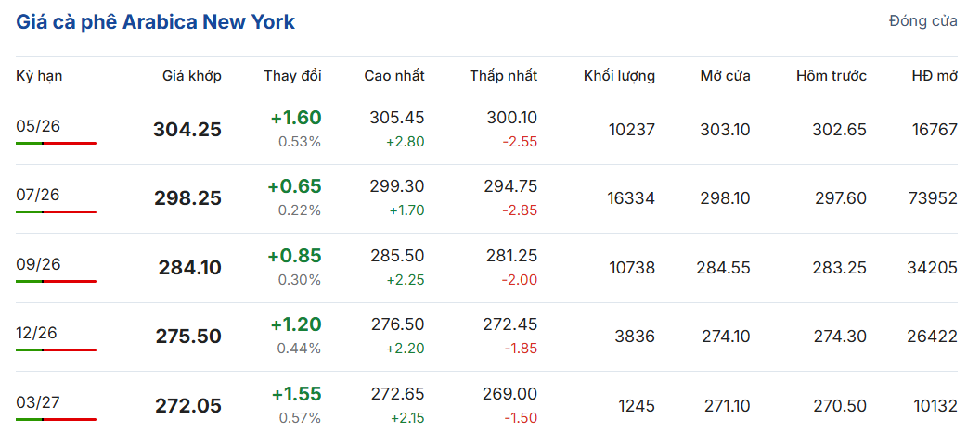Click the +1.55 change value
The image size is (980, 432).
coord(297,394)
